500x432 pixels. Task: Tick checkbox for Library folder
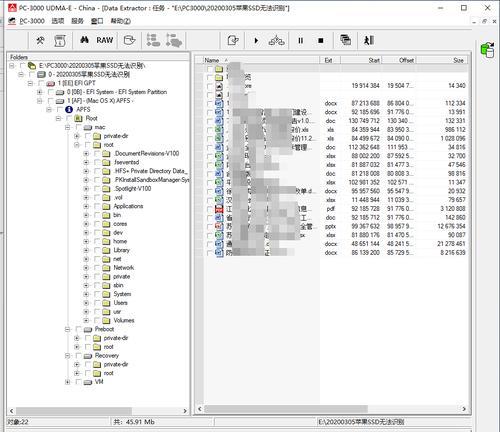click(x=97, y=250)
